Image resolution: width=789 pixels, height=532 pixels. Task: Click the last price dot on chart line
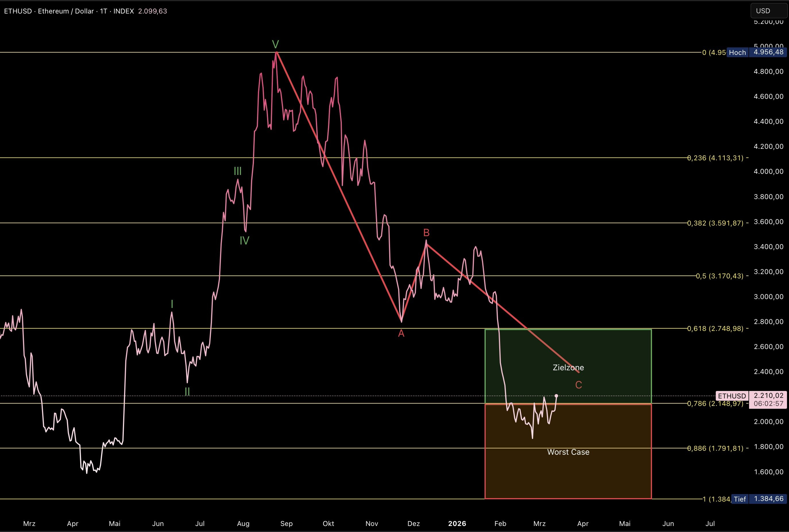click(556, 396)
